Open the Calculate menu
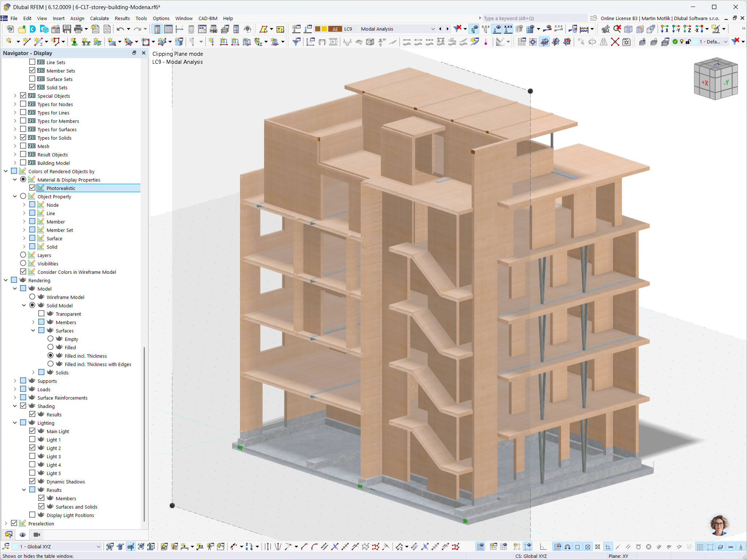The width and height of the screenshot is (747, 560). point(99,18)
